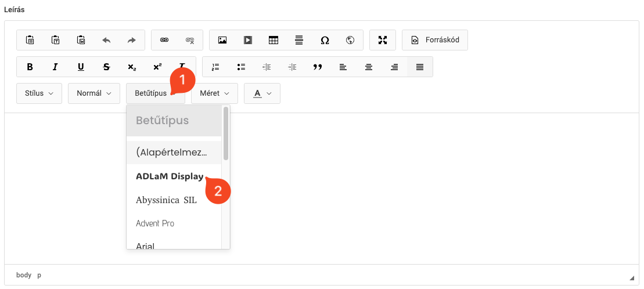
Task: Click the Undo arrow icon
Action: tap(106, 40)
